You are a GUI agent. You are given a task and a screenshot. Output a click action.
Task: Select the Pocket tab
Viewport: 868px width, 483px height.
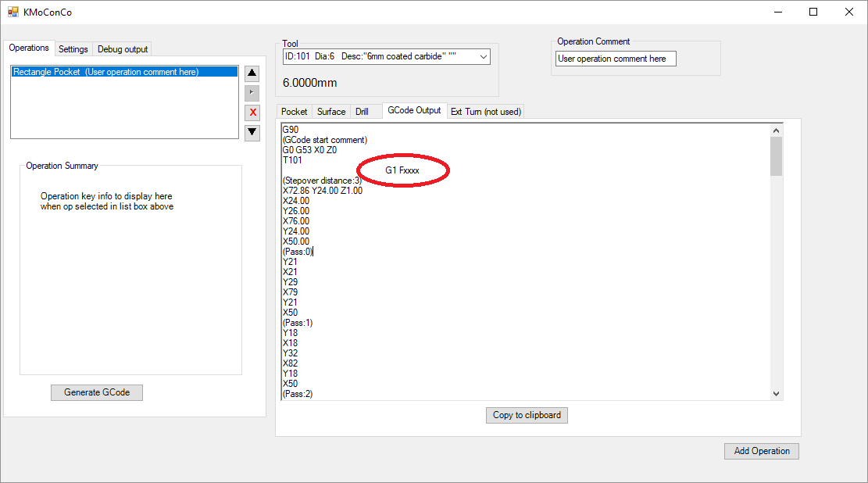pyautogui.click(x=295, y=112)
